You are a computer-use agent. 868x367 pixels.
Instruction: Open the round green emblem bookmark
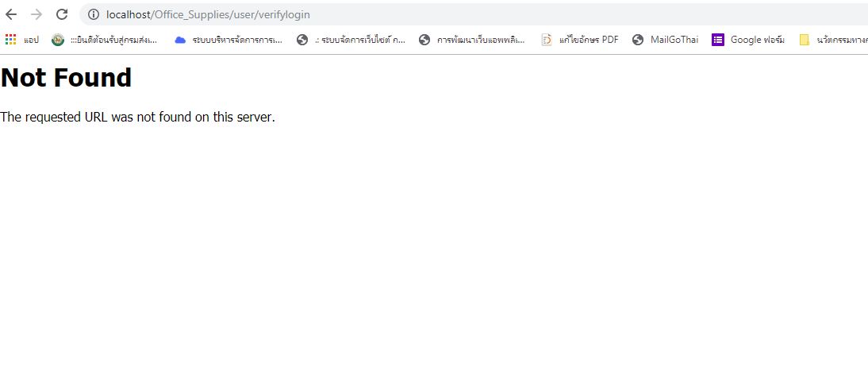tap(104, 40)
